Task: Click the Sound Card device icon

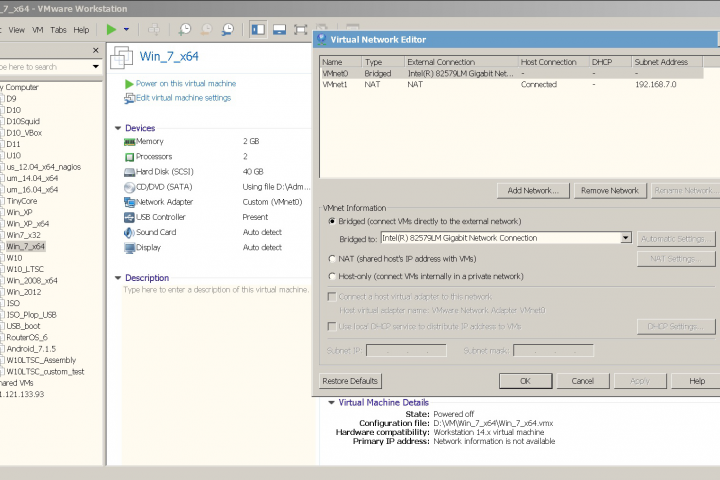Action: click(x=129, y=232)
